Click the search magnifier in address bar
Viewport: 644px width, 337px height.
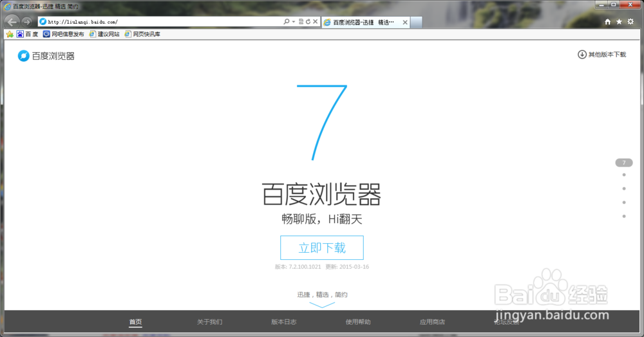pos(287,21)
